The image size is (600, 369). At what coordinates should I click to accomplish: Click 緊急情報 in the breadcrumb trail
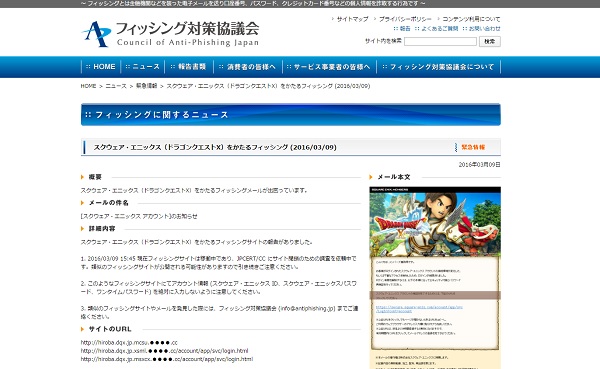coord(147,86)
